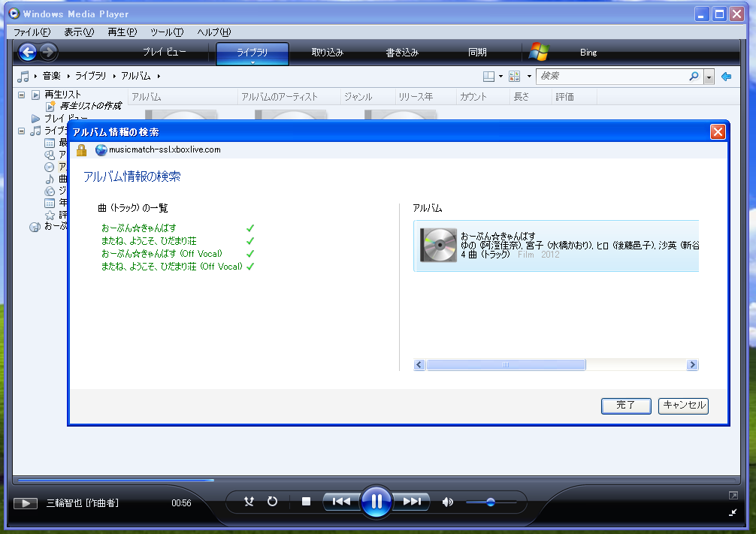Select the おーぷん☆きゃんばす album result
Viewport: 756px width, 534px height.
point(556,245)
